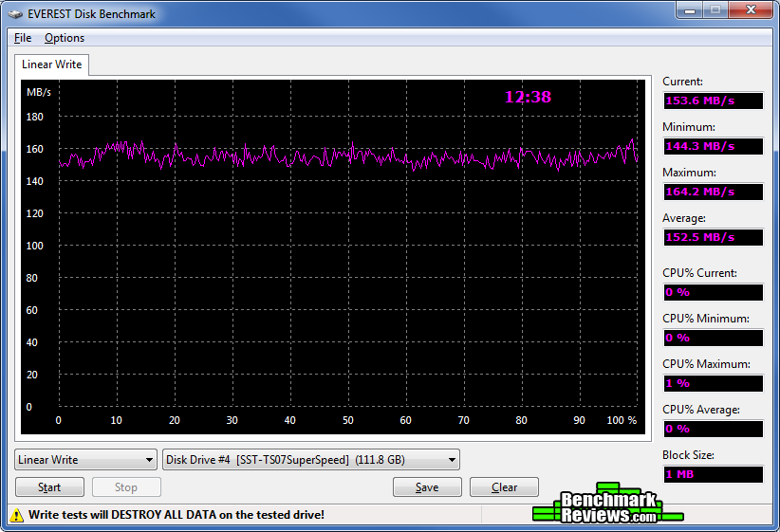This screenshot has width=780, height=532.
Task: Click the Minimum value 144.3 MB/s
Action: pyautogui.click(x=714, y=146)
